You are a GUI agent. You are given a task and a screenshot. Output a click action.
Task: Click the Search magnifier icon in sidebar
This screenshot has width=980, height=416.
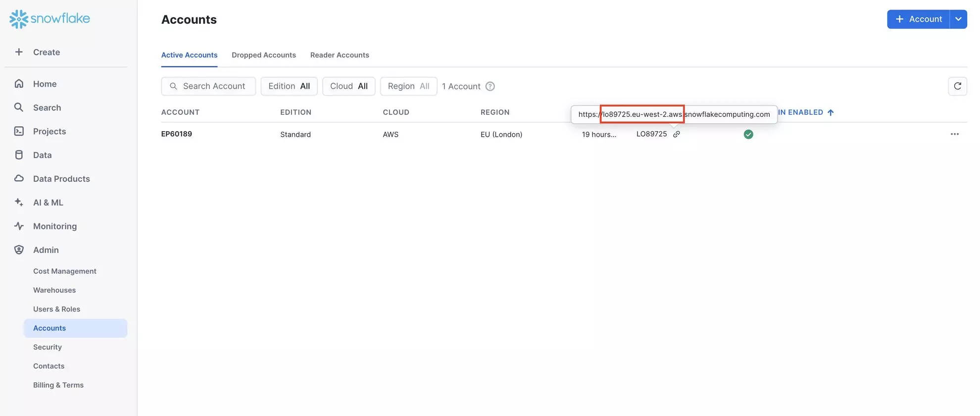point(19,107)
